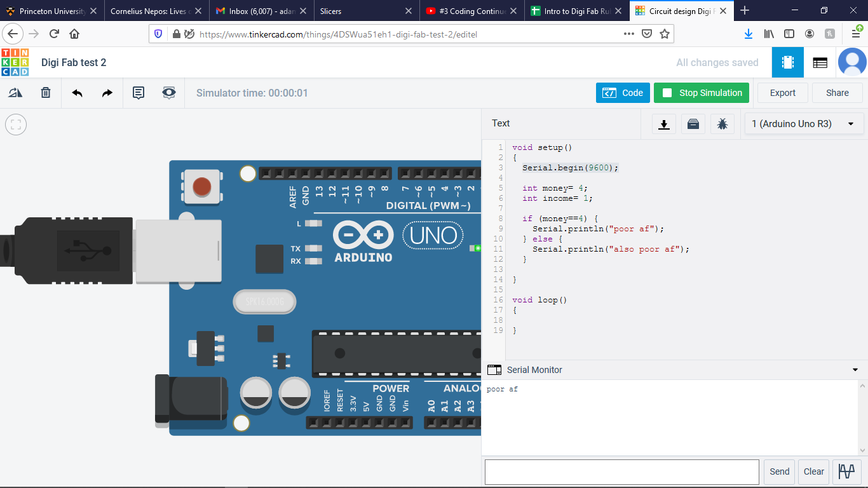Viewport: 868px width, 488px height.
Task: Reload the current page
Action: pyautogui.click(x=54, y=34)
